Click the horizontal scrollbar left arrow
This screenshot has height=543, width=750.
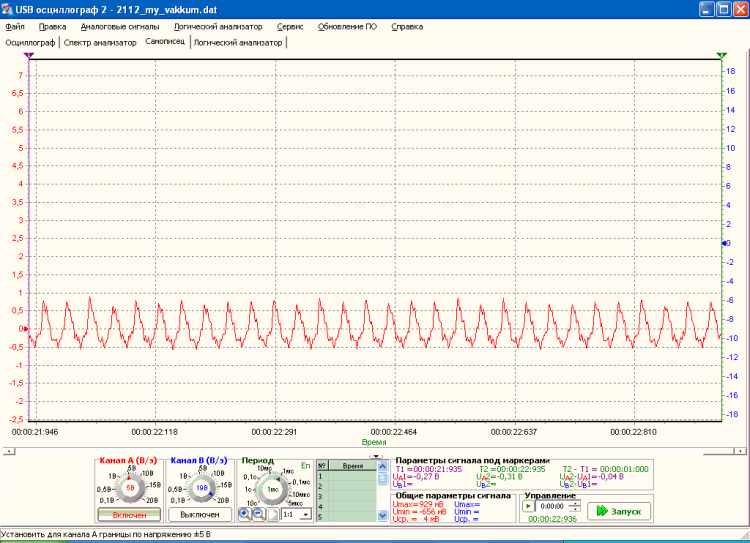(9, 451)
